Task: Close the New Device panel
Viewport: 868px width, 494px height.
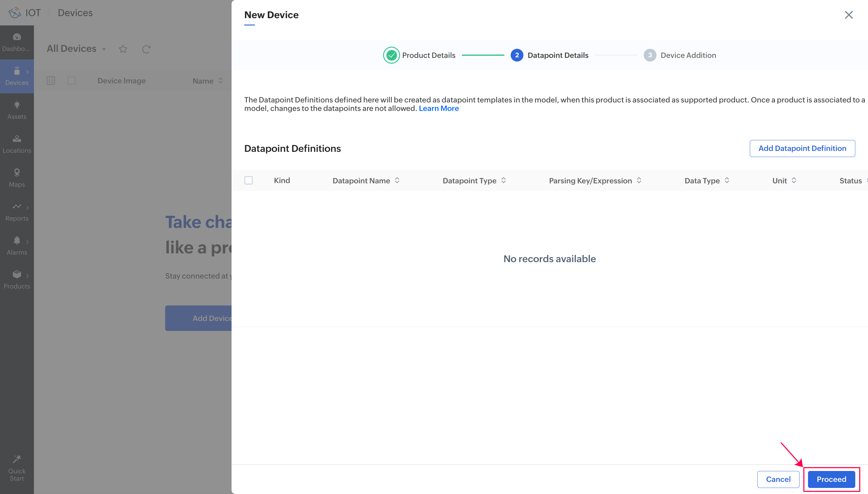Action: (x=849, y=15)
